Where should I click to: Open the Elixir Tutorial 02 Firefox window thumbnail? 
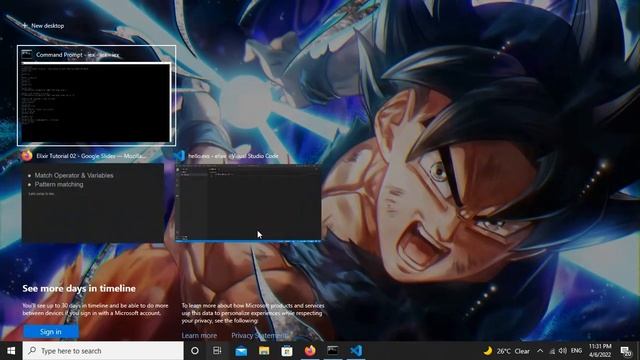pos(93,203)
